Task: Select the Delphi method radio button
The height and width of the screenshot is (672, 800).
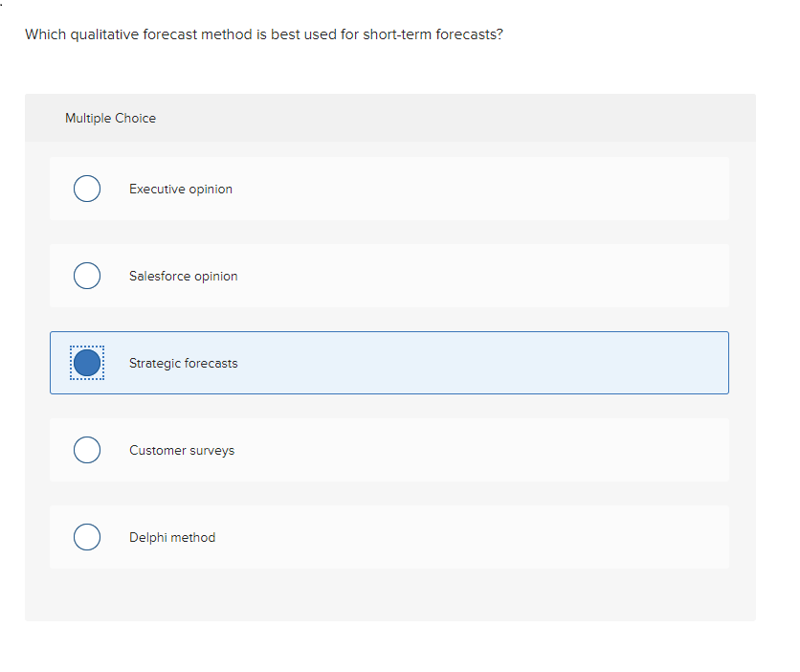Action: coord(87,537)
